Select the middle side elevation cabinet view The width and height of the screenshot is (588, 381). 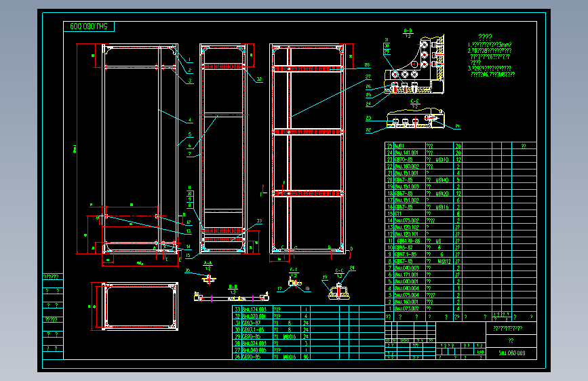pos(223,148)
